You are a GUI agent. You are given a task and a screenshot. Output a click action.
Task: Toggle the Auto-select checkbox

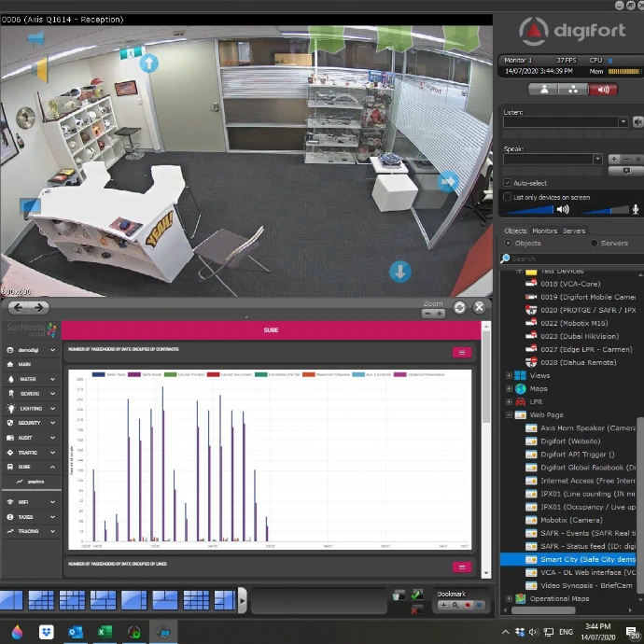tap(508, 183)
